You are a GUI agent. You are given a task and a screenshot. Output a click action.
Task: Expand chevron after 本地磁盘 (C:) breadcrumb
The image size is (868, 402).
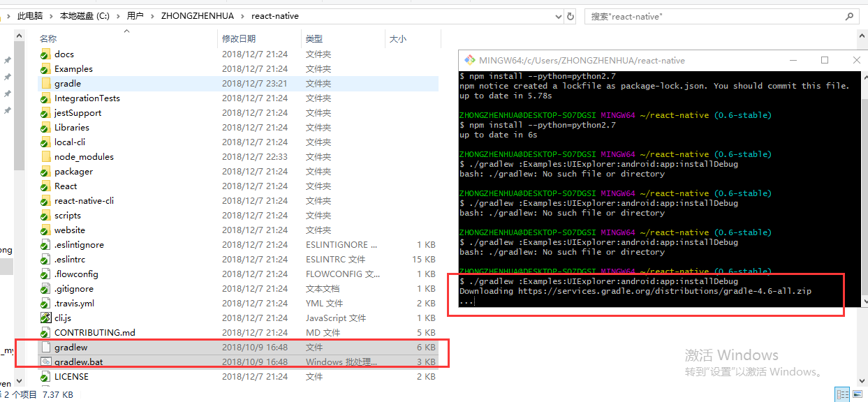tap(117, 15)
